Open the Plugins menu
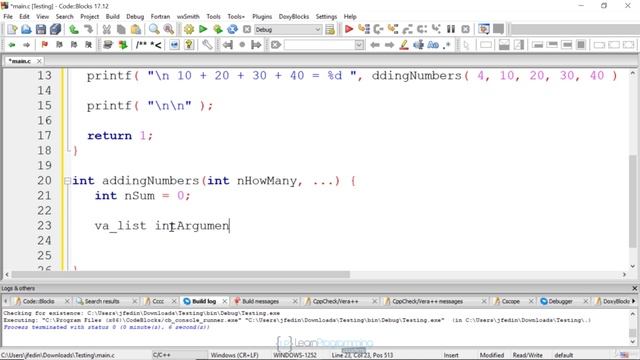This screenshot has height=360, width=640. coord(262,16)
